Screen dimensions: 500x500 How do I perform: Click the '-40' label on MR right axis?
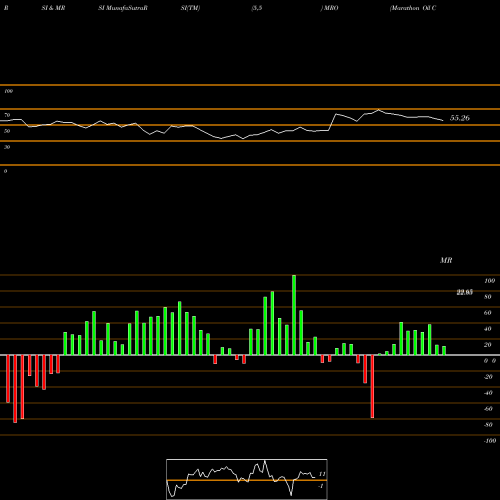pos(488,393)
